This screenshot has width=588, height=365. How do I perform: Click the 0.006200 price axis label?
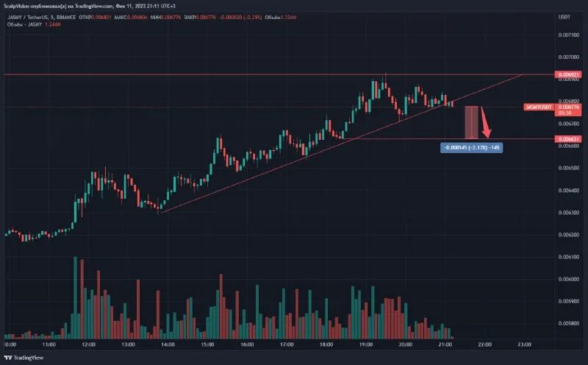pyautogui.click(x=568, y=235)
